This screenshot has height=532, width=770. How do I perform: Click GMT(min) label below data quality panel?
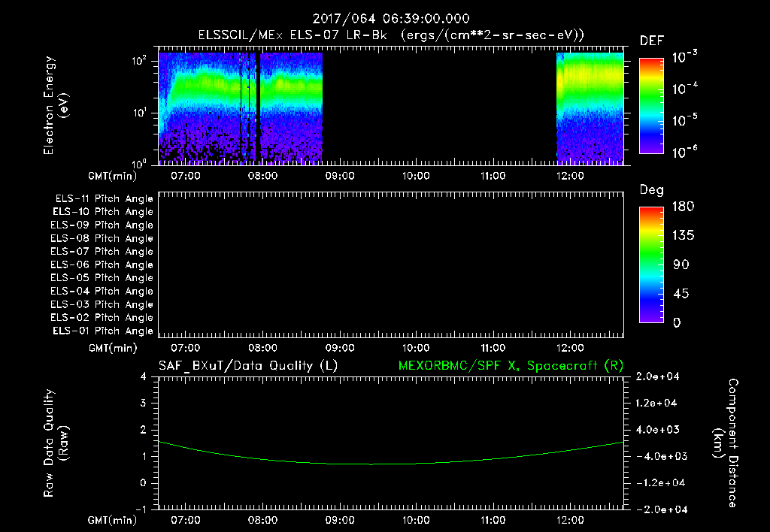(113, 520)
